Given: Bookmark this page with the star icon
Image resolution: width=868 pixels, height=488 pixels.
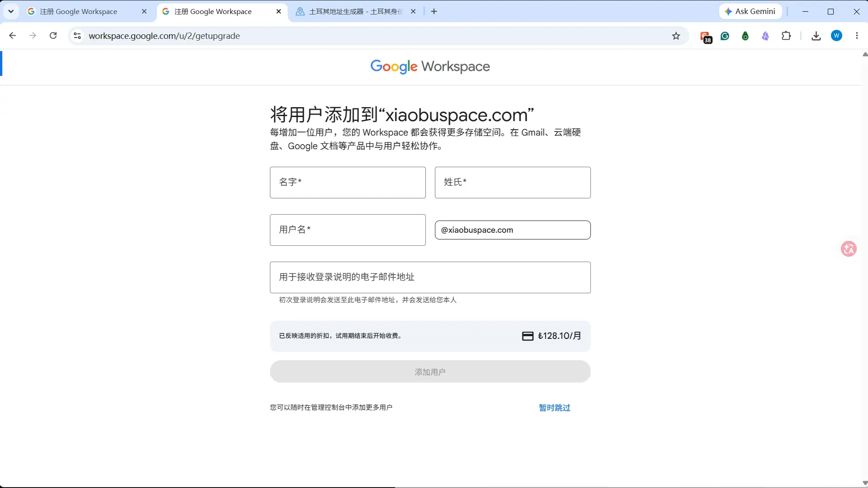Looking at the screenshot, I should [676, 36].
